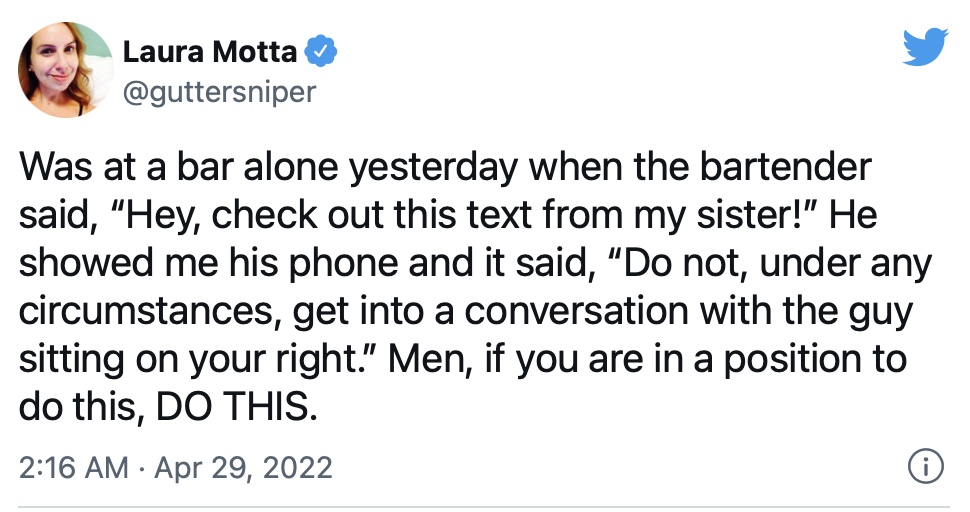Viewport: 970px width, 512px height.
Task: Visit the @guttersniper handle link
Action: (220, 93)
